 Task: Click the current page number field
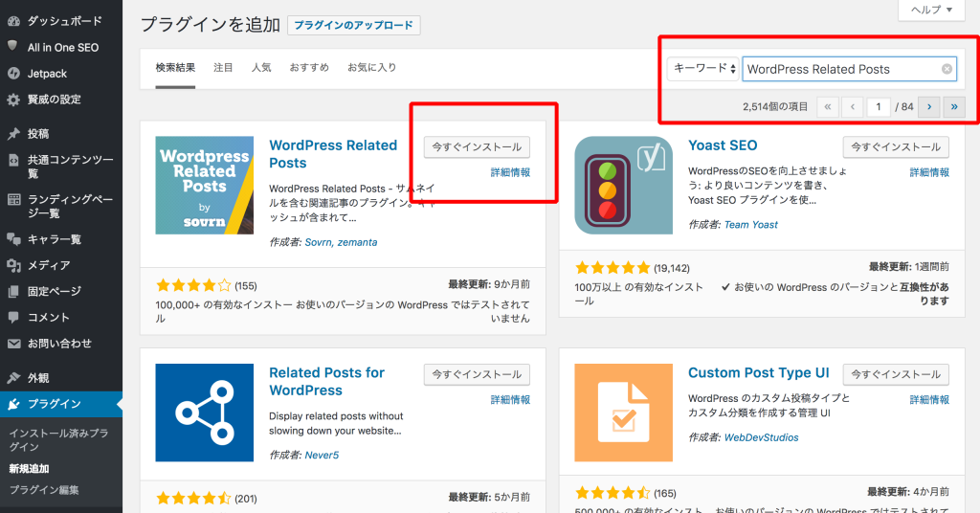(879, 107)
